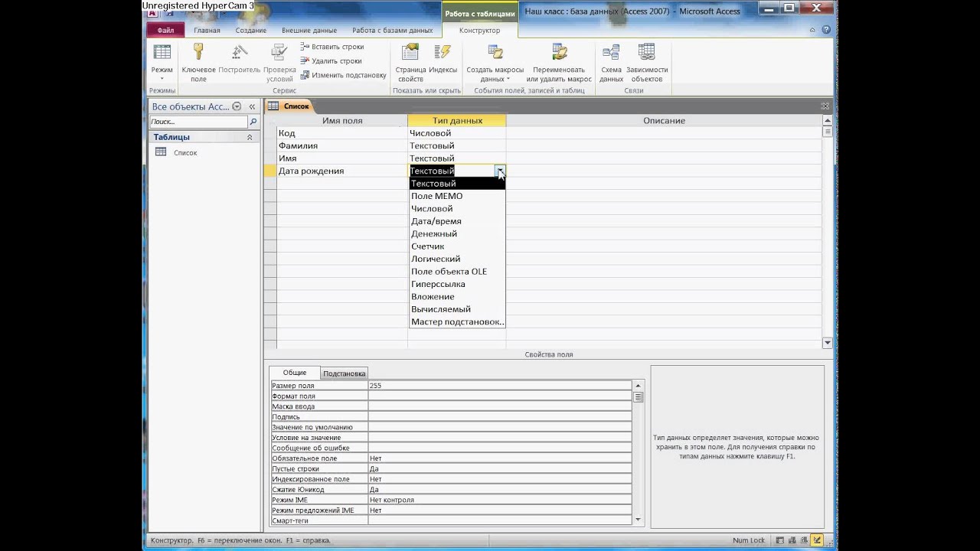Click the Help question mark icon

click(826, 30)
